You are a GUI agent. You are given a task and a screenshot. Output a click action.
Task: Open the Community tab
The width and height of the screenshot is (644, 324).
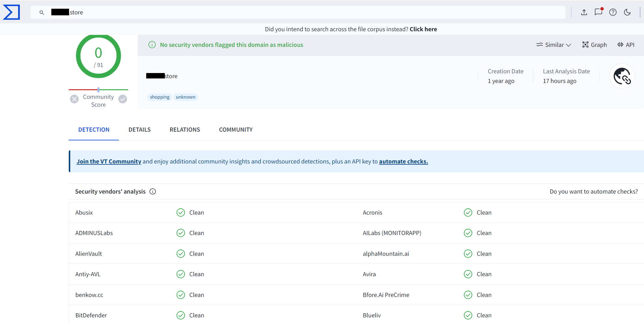click(236, 130)
